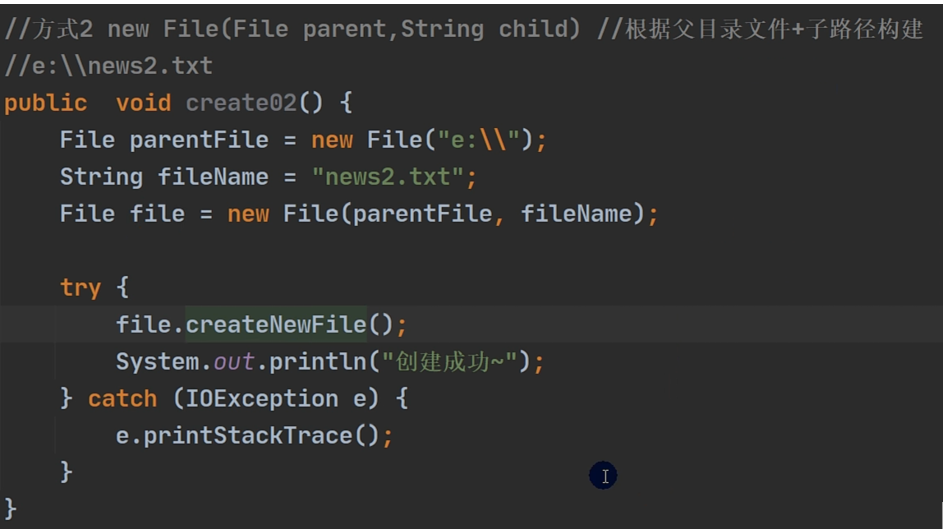Click the "e:\\" string literal
Image resolution: width=943 pixels, height=529 pixels.
coord(479,140)
